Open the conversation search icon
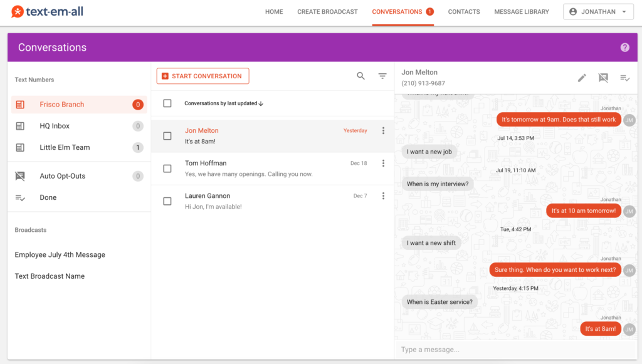This screenshot has height=364, width=642. [360, 76]
